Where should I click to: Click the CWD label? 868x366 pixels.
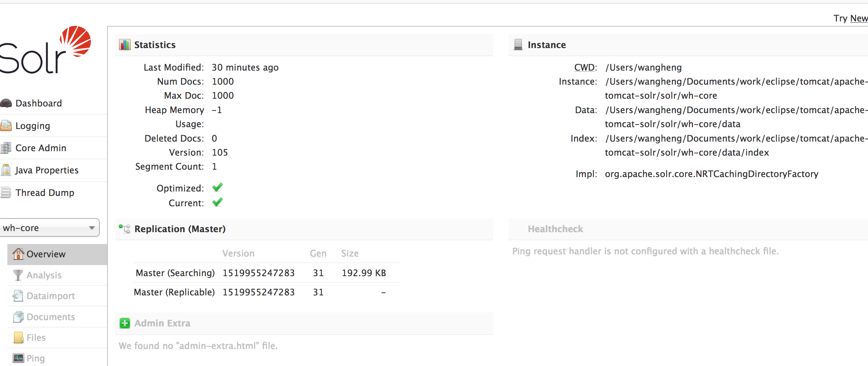[x=585, y=67]
